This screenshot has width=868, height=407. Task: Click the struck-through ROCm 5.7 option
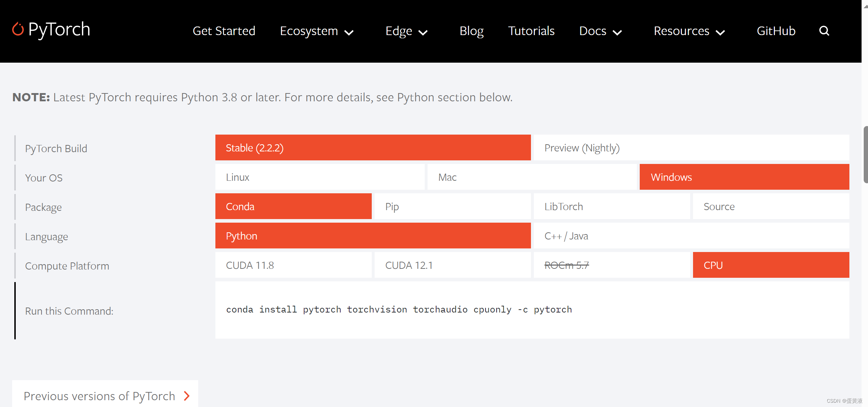tap(612, 265)
